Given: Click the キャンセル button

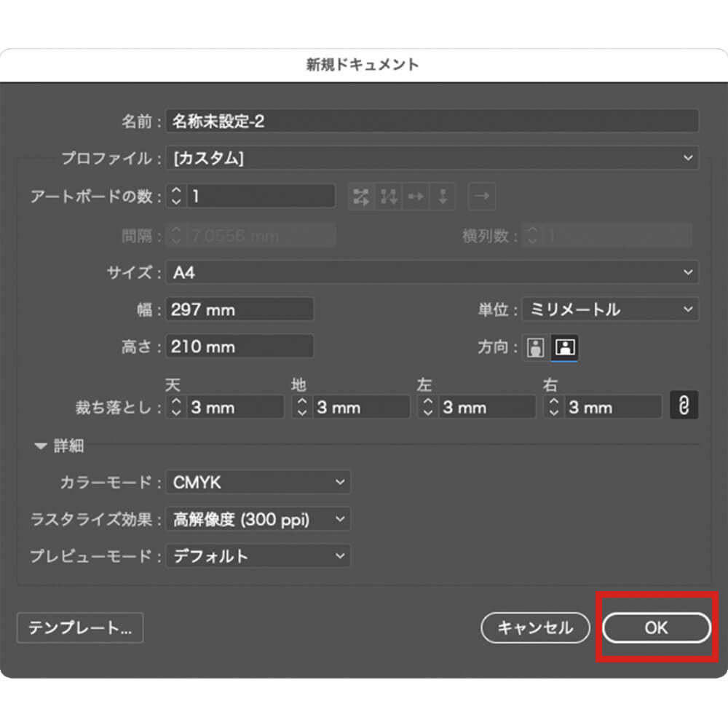Looking at the screenshot, I should tap(535, 628).
